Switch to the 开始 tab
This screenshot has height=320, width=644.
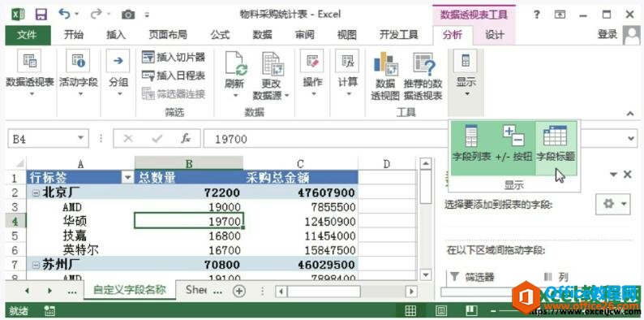pyautogui.click(x=74, y=35)
